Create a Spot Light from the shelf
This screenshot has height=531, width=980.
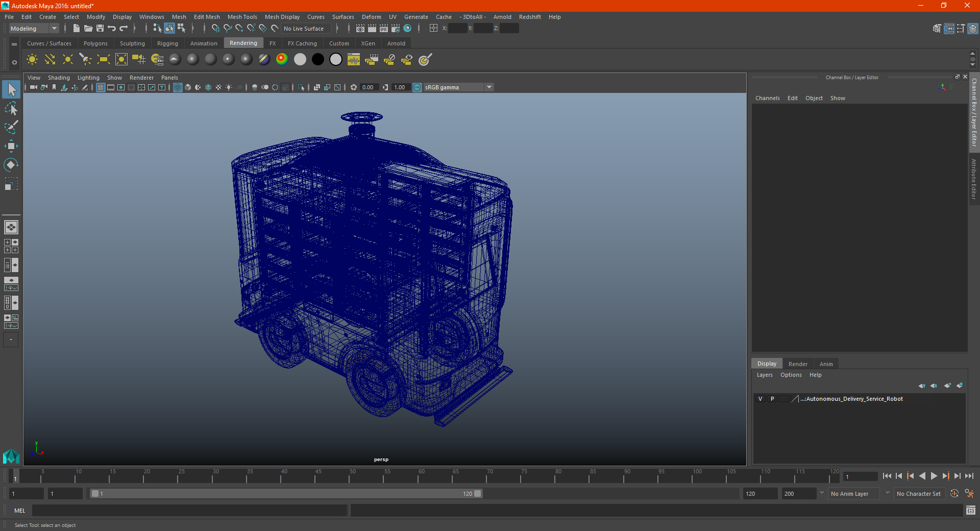86,60
